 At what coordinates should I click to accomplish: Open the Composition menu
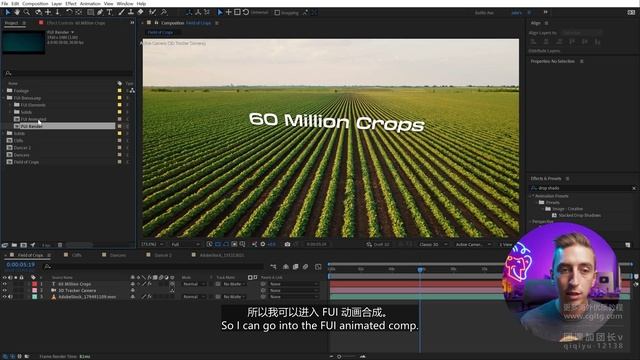click(35, 3)
